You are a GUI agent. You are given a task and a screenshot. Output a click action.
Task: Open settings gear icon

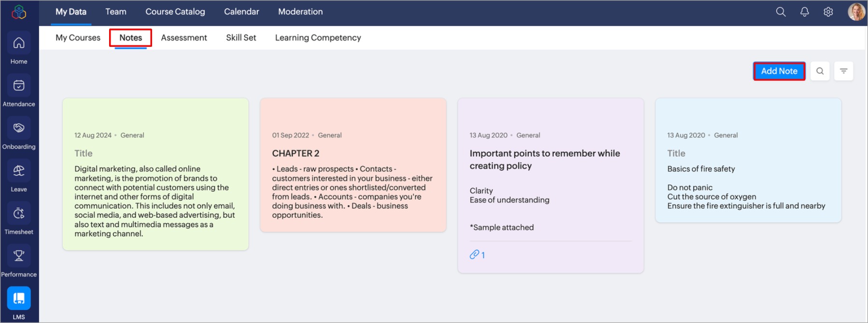[x=828, y=12]
